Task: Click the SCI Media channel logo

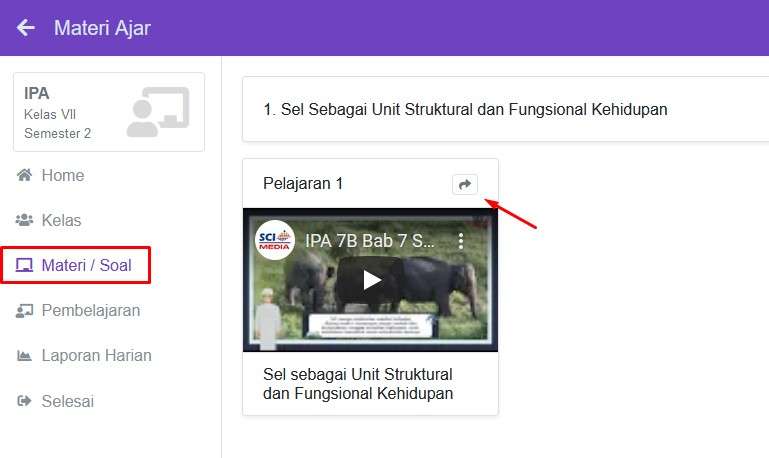Action: pos(275,240)
